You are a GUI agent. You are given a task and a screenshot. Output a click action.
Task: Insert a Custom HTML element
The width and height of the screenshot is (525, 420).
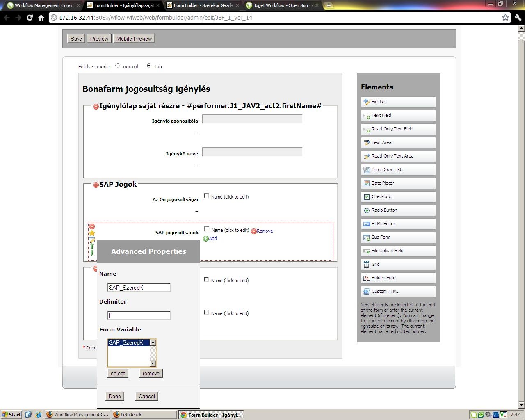pyautogui.click(x=398, y=291)
